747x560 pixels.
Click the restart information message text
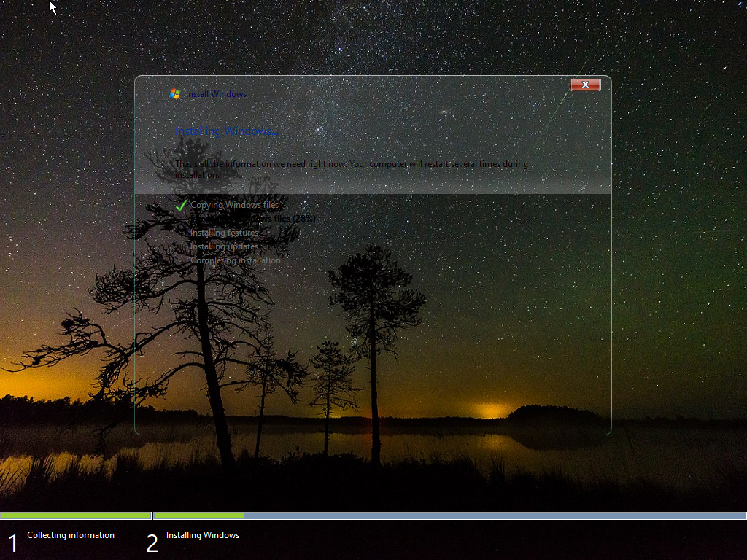pyautogui.click(x=352, y=169)
